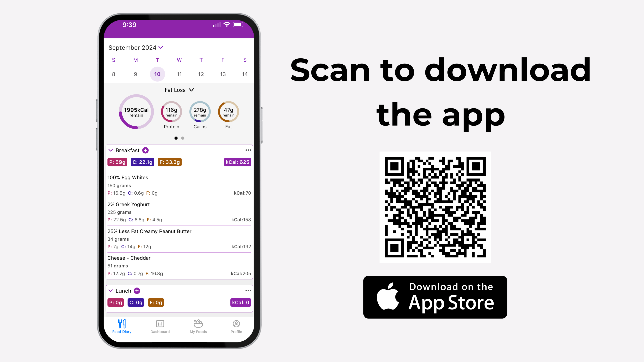This screenshot has height=362, width=644.
Task: Tap the add food icon for Lunch
Action: click(137, 290)
